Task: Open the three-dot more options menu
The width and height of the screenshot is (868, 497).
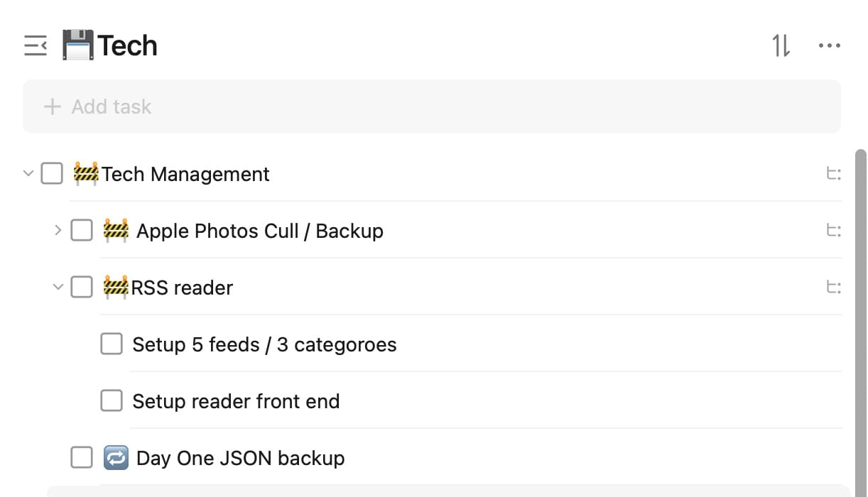Action: coord(829,46)
